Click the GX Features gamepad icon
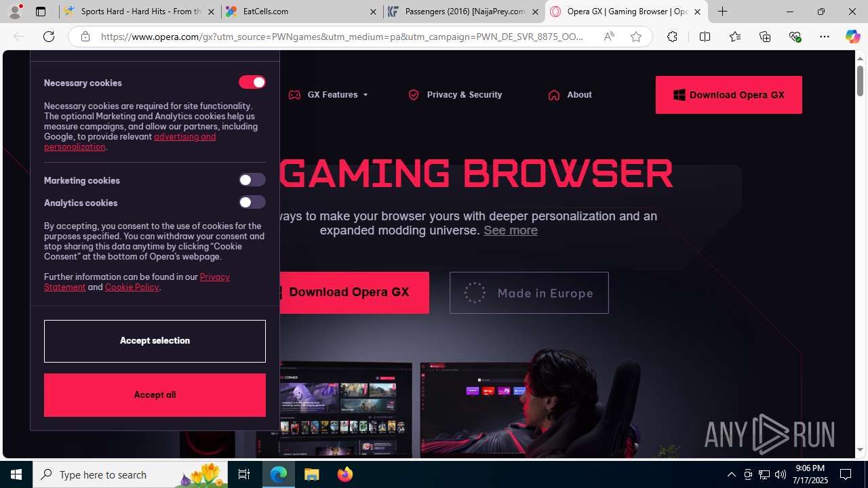Viewport: 868px width, 488px height. pos(294,95)
